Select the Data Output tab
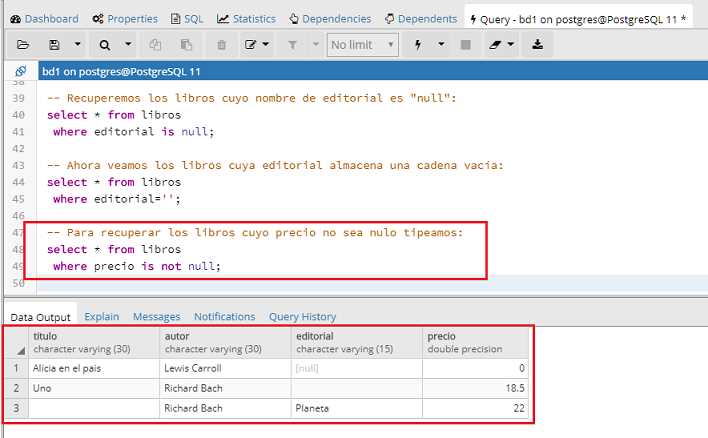The width and height of the screenshot is (708, 438). coord(40,317)
